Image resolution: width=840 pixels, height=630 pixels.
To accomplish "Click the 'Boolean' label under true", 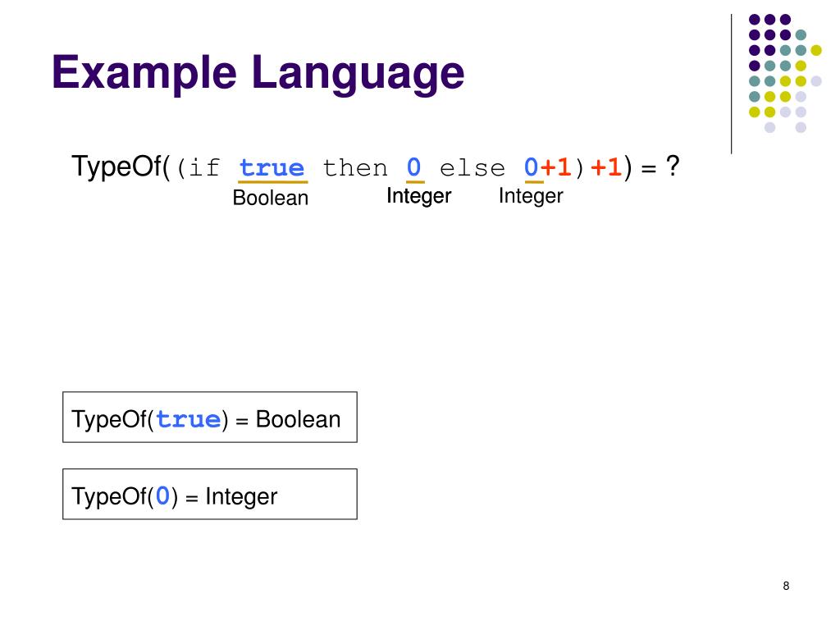I will [271, 198].
